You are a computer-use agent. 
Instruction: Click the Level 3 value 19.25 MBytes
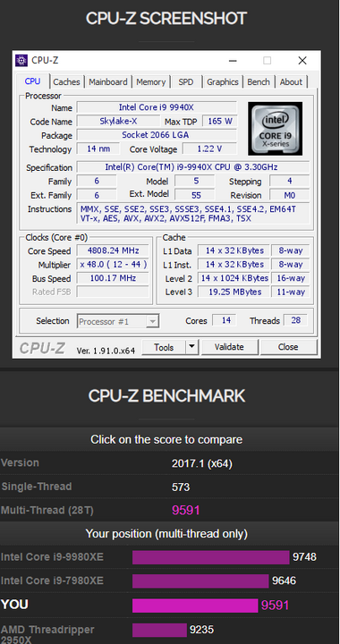tap(234, 292)
